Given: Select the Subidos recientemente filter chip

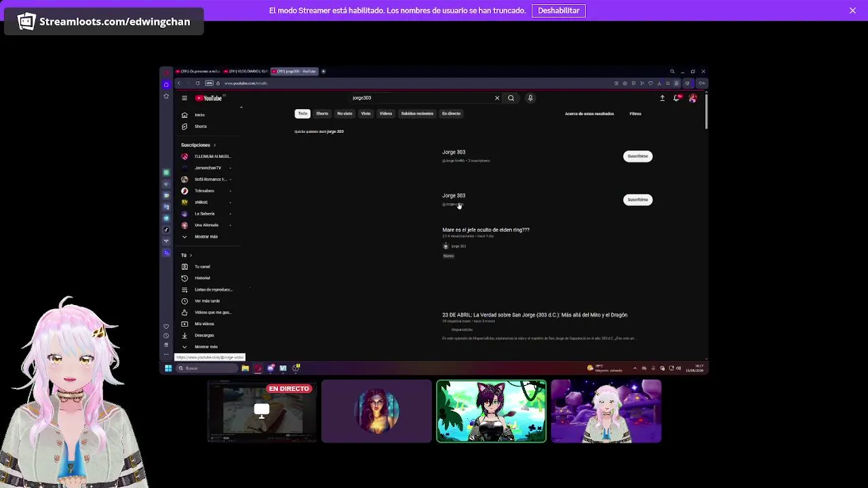Looking at the screenshot, I should (417, 114).
